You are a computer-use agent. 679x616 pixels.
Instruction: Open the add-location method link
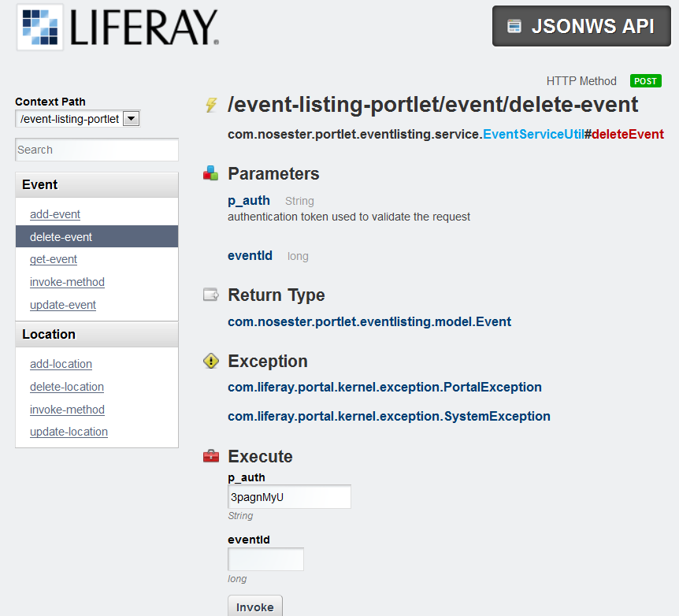[x=61, y=364]
